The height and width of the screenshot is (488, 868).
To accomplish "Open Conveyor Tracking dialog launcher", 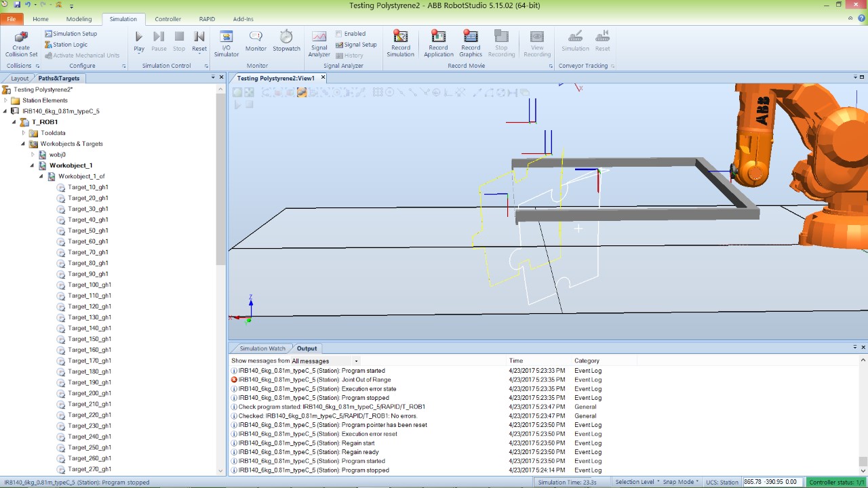I will coord(612,66).
